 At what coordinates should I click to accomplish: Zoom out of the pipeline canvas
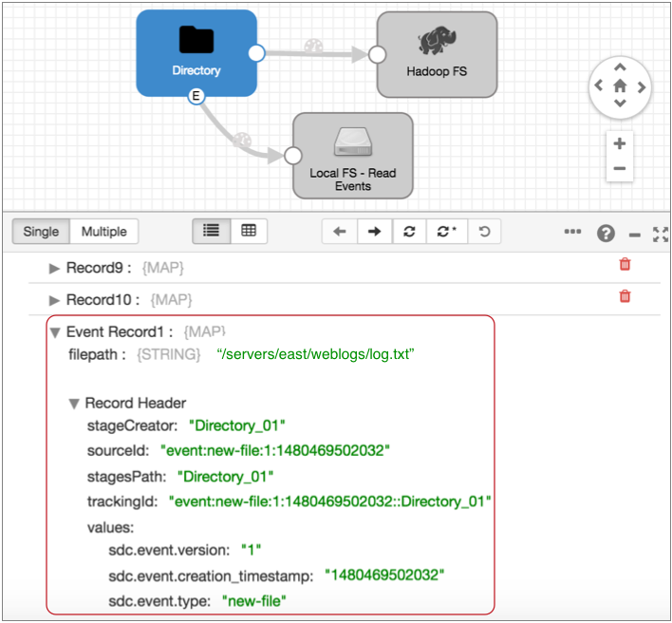[x=620, y=169]
